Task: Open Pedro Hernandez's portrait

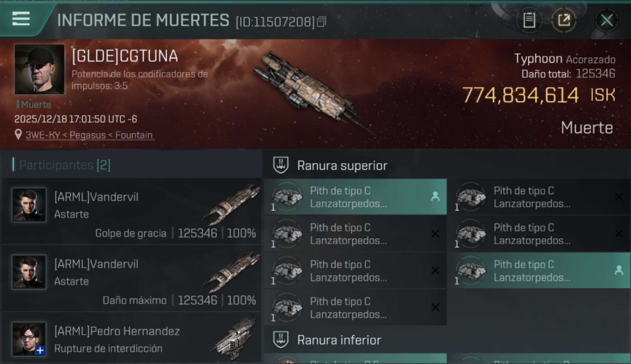Action: tap(29, 339)
